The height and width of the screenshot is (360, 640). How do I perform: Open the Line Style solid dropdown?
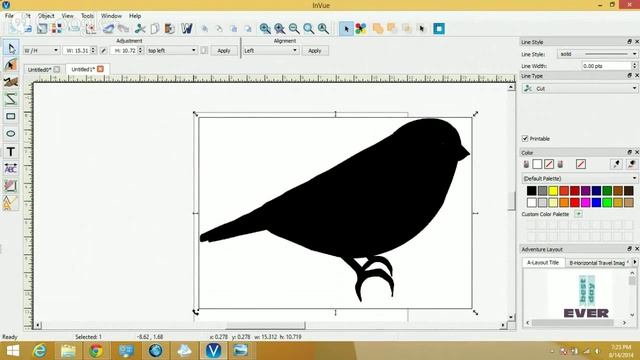[x=597, y=54]
